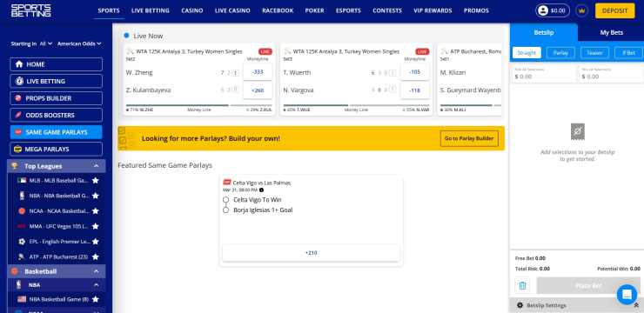Toggle star for ATP Bucharest
644x313 pixels.
95,256
